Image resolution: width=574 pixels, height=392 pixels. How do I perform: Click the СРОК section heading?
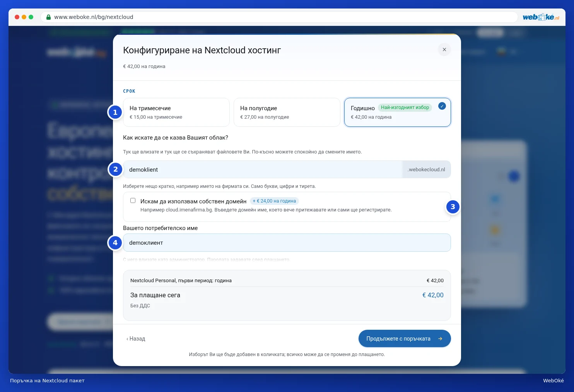click(x=129, y=91)
